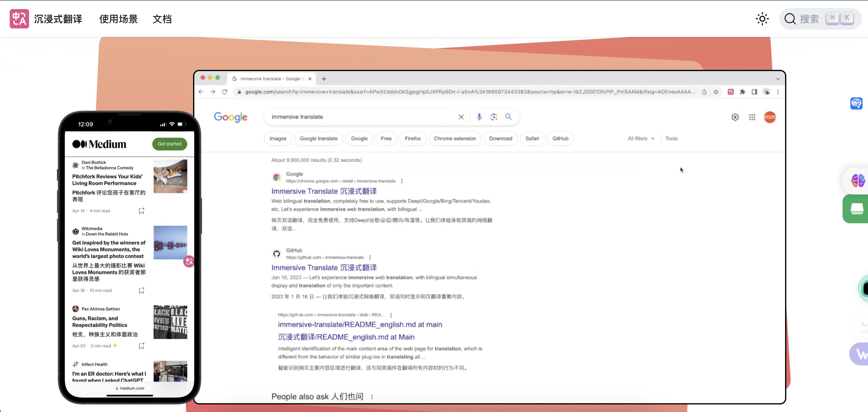Viewport: 868px width, 412px height.
Task: Open the 使用场景 menu
Action: [x=118, y=19]
